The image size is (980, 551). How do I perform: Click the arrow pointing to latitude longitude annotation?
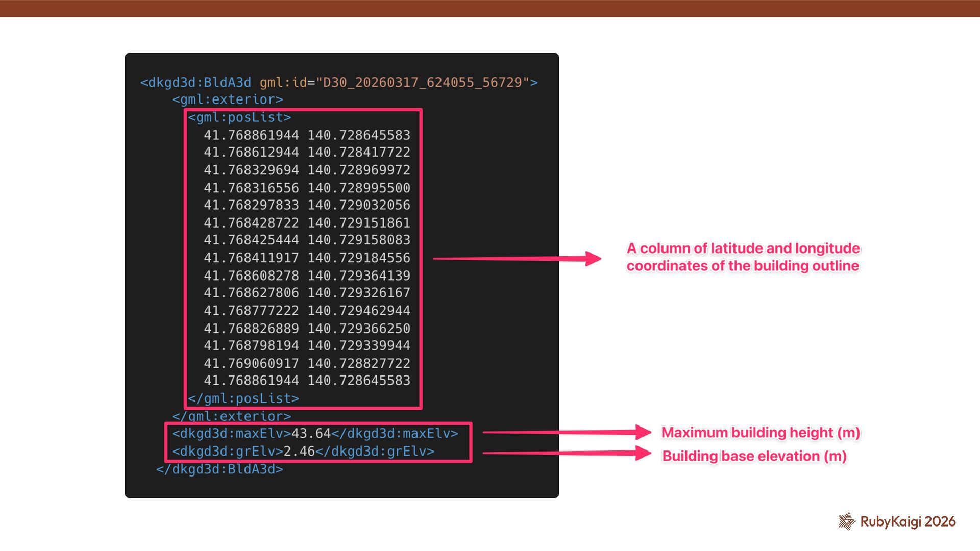tap(517, 259)
